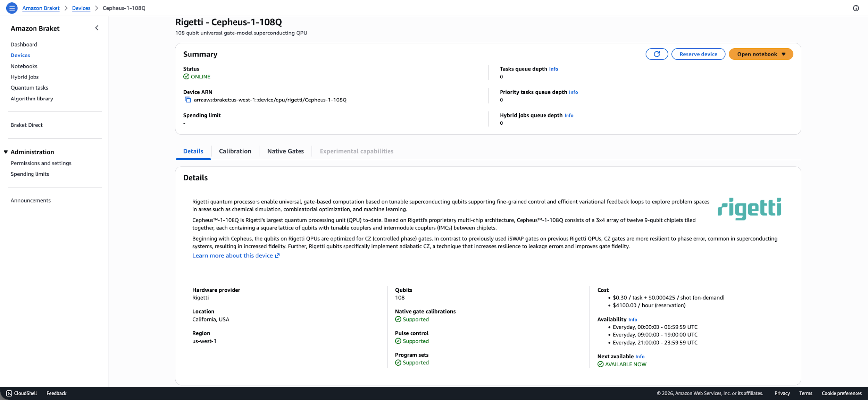Image resolution: width=868 pixels, height=400 pixels.
Task: Click Feedback in the footer
Action: pos(56,393)
